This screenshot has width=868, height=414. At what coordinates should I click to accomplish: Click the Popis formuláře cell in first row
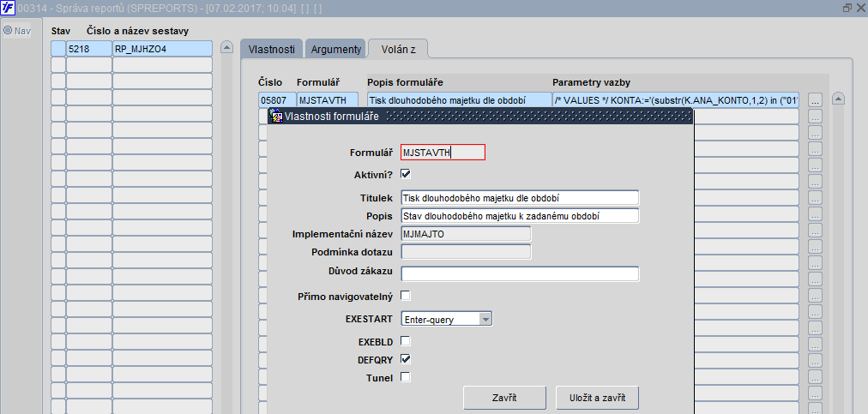pos(459,100)
